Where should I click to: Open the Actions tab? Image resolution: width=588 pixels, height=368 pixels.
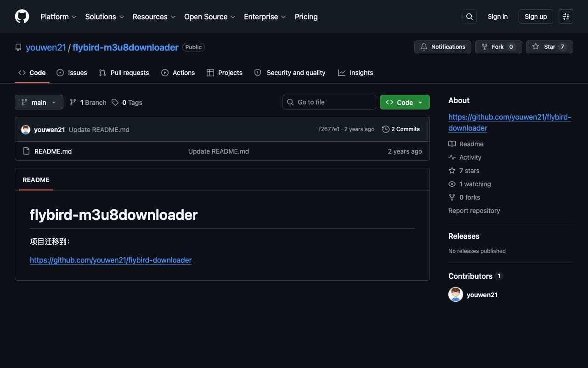click(178, 73)
